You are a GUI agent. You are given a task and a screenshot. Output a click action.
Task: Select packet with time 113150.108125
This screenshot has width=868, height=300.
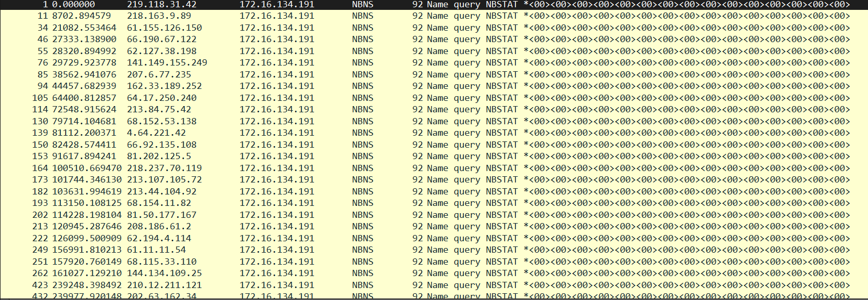(x=434, y=203)
